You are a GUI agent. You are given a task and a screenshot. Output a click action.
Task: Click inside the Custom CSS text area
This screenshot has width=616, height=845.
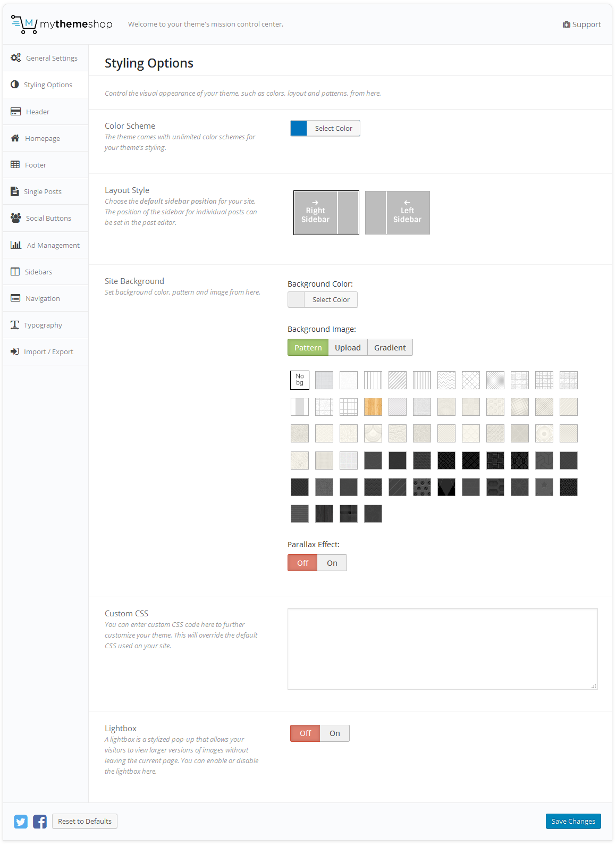pos(442,649)
